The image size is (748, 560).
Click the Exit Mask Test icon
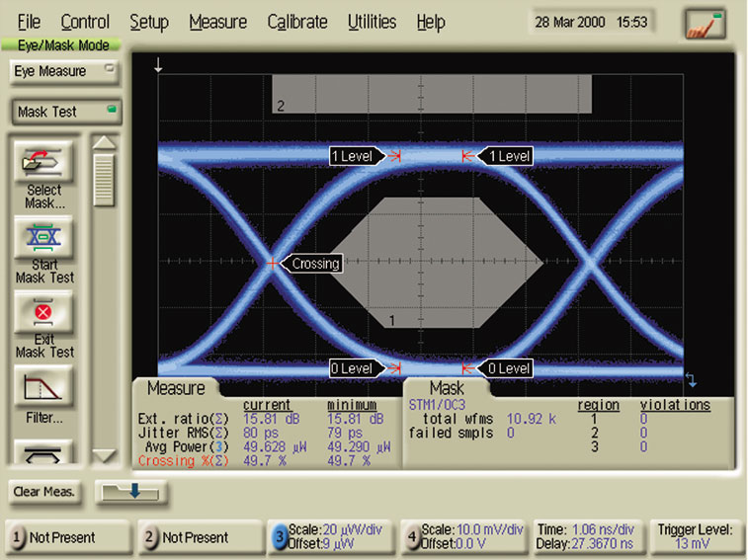tap(43, 314)
